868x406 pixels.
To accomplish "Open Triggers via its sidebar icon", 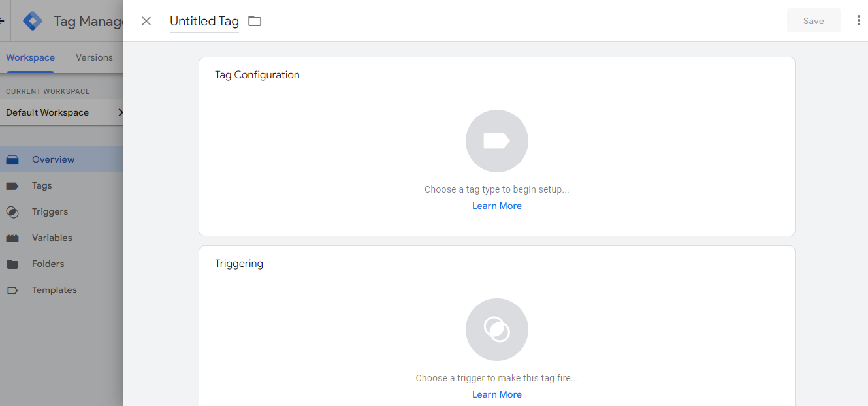I will (x=12, y=212).
